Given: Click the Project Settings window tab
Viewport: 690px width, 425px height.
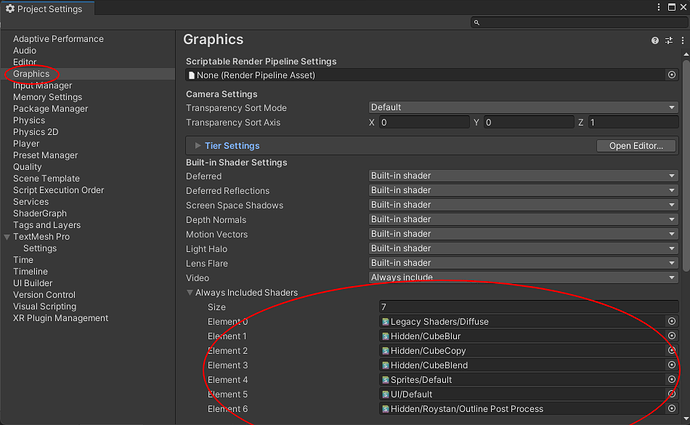Looking at the screenshot, I should 45,8.
